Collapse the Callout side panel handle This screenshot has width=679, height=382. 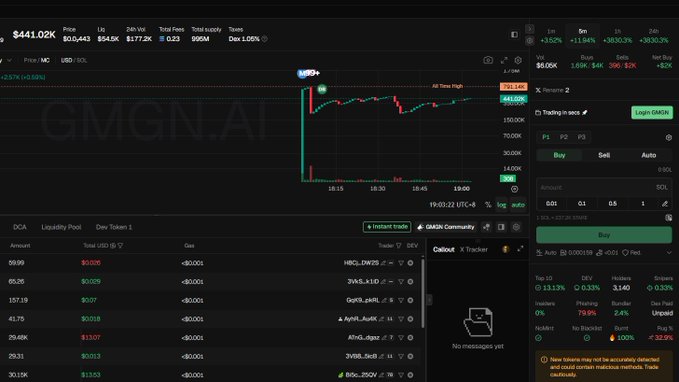tap(429, 300)
